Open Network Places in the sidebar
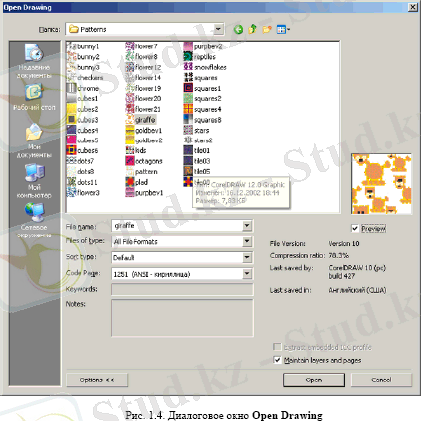421x421 pixels. (34, 221)
